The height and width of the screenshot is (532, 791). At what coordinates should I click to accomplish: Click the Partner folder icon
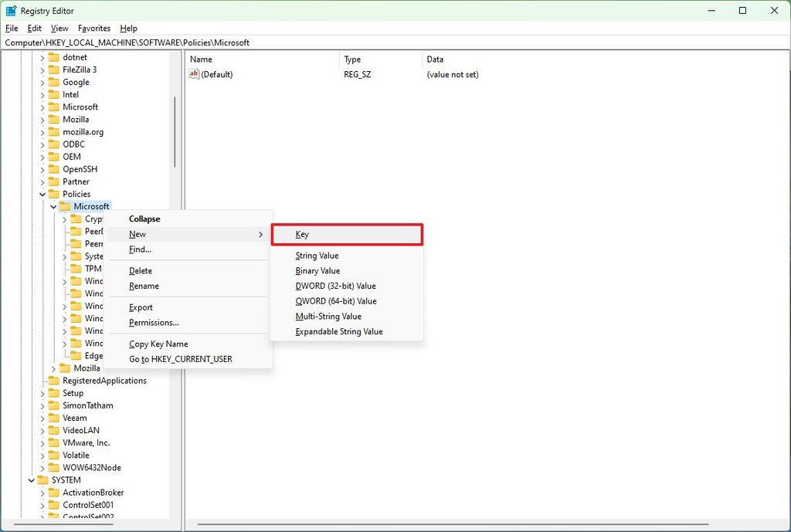click(54, 181)
